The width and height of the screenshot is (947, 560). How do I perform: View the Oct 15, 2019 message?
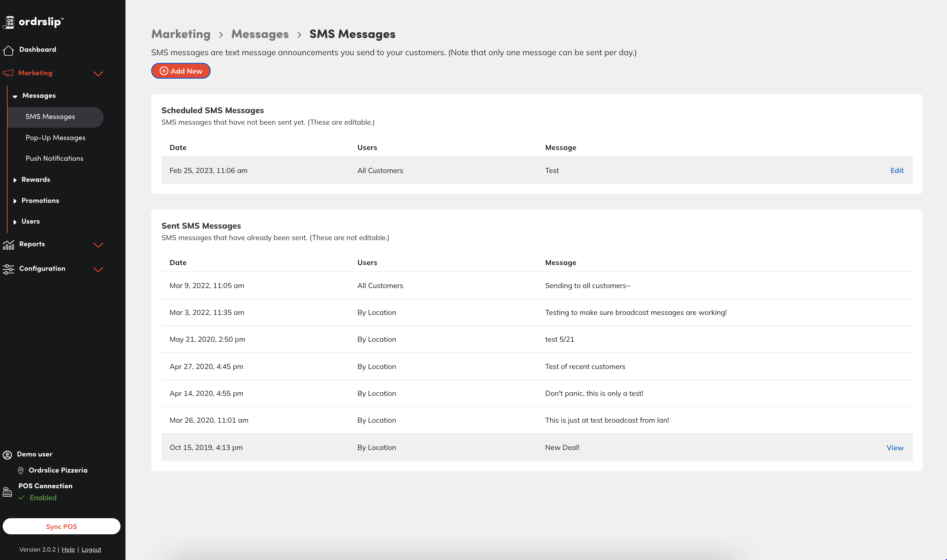[894, 448]
